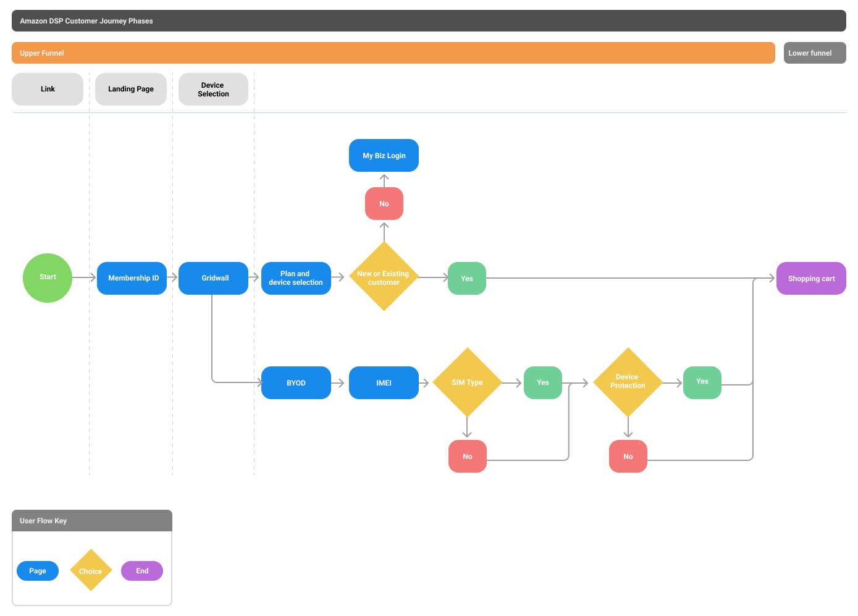Image resolution: width=858 pixels, height=616 pixels.
Task: Select the red No node below My Biz Login
Action: (x=384, y=204)
